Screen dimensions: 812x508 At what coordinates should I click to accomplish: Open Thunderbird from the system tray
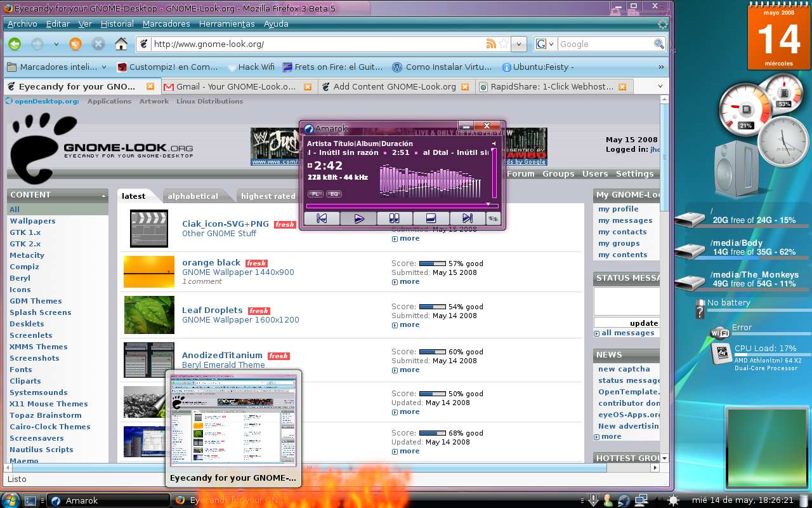(624, 501)
